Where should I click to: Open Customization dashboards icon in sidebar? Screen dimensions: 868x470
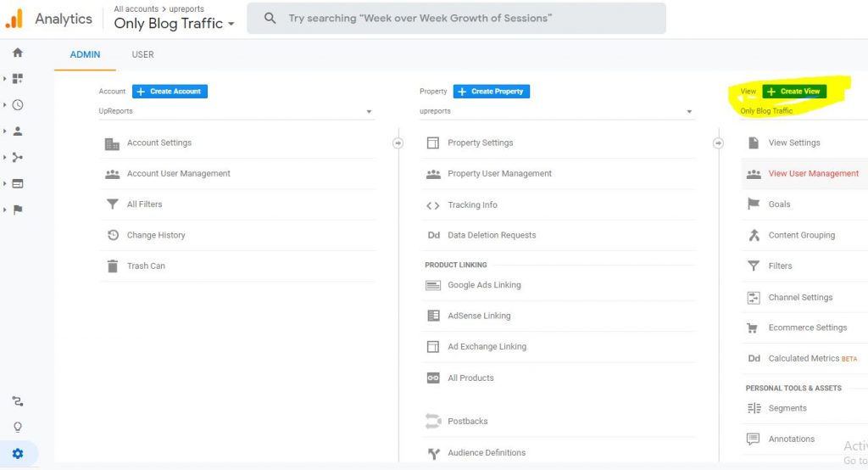point(18,79)
